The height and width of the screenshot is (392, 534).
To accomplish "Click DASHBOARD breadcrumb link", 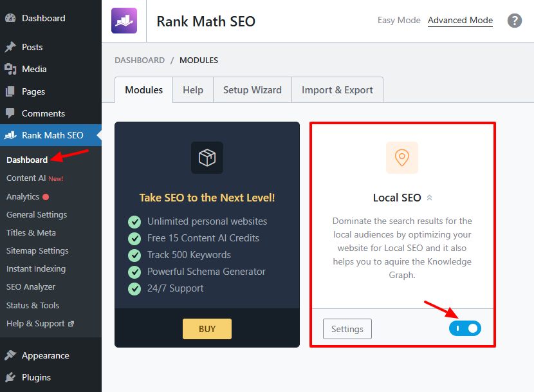I will pos(140,61).
